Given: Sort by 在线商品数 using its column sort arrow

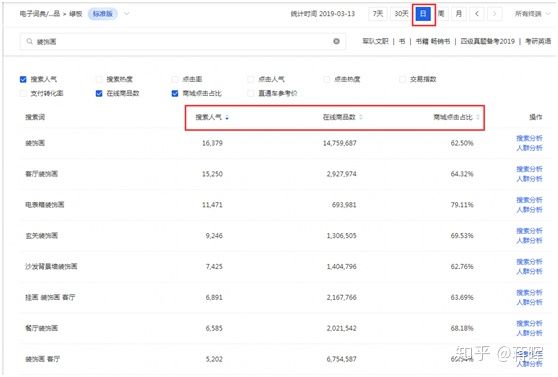Looking at the screenshot, I should (361, 117).
